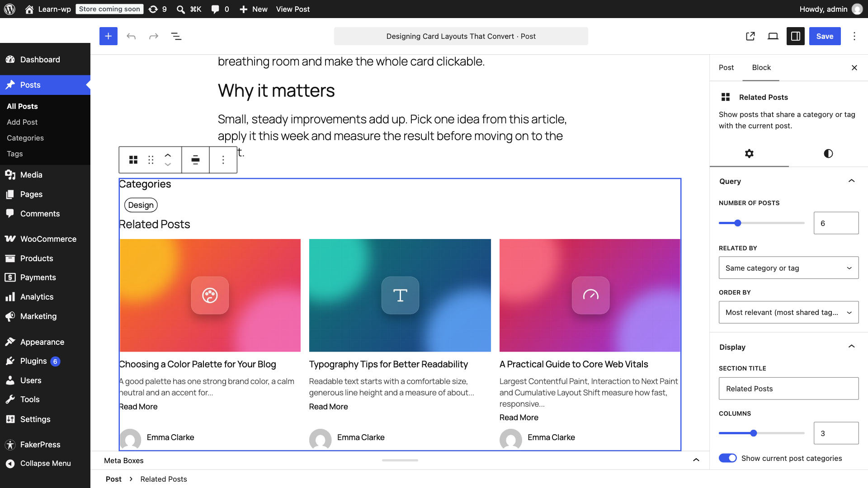
Task: Open the block Styles tab
Action: coord(828,154)
